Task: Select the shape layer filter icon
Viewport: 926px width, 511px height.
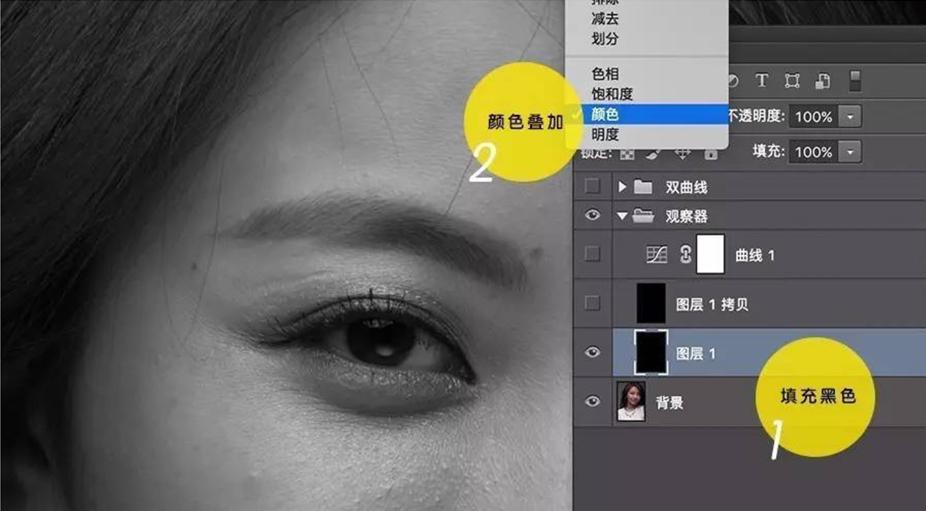Action: tap(792, 80)
